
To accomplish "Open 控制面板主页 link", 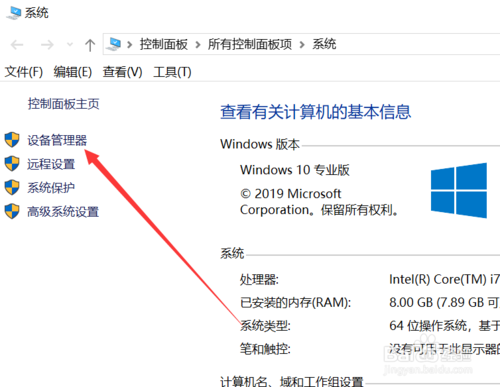I will [63, 104].
